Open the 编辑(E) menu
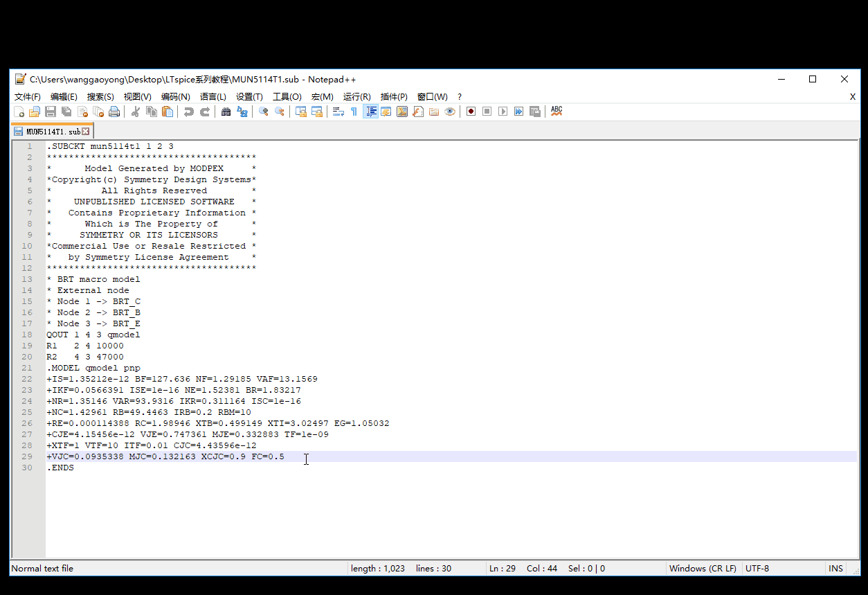The width and height of the screenshot is (868, 595). 64,97
